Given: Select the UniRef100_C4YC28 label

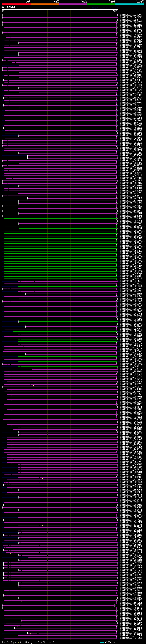Looking at the screenshot, I should (131, 70).
